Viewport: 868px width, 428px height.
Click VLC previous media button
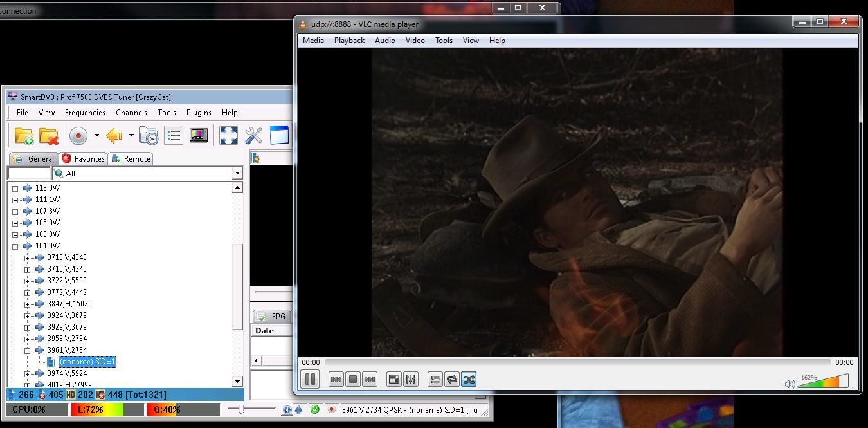click(x=336, y=380)
